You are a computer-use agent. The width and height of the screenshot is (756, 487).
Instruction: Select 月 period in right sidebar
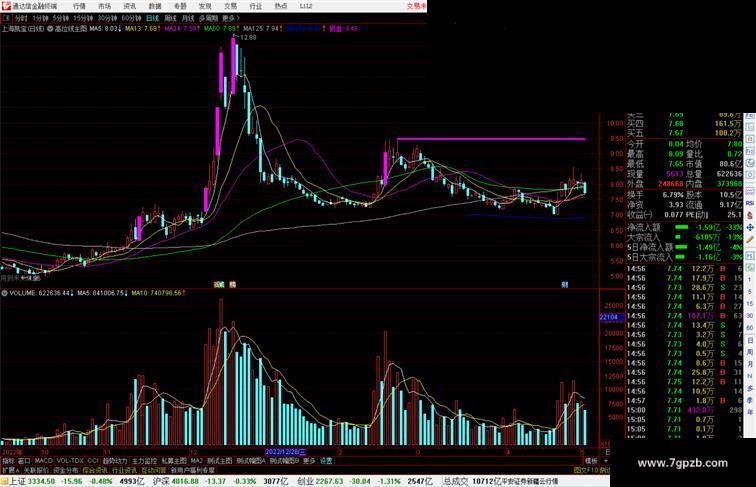[x=750, y=364]
